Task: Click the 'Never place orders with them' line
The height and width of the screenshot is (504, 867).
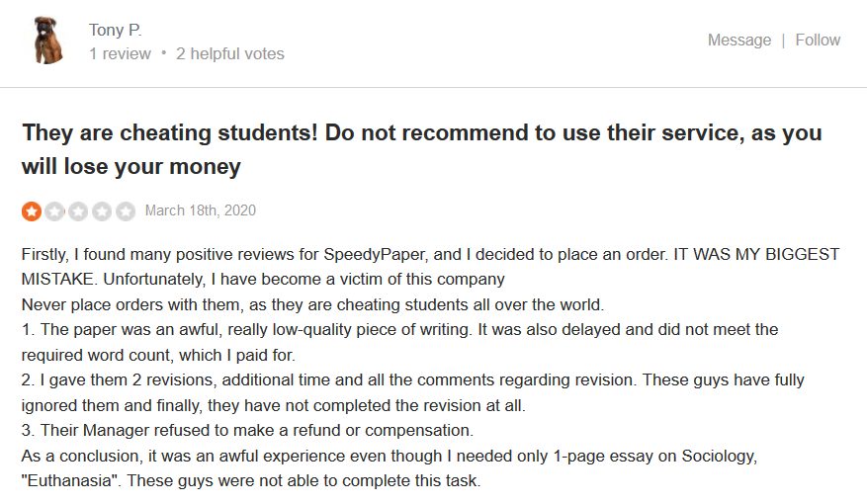Action: pos(313,304)
